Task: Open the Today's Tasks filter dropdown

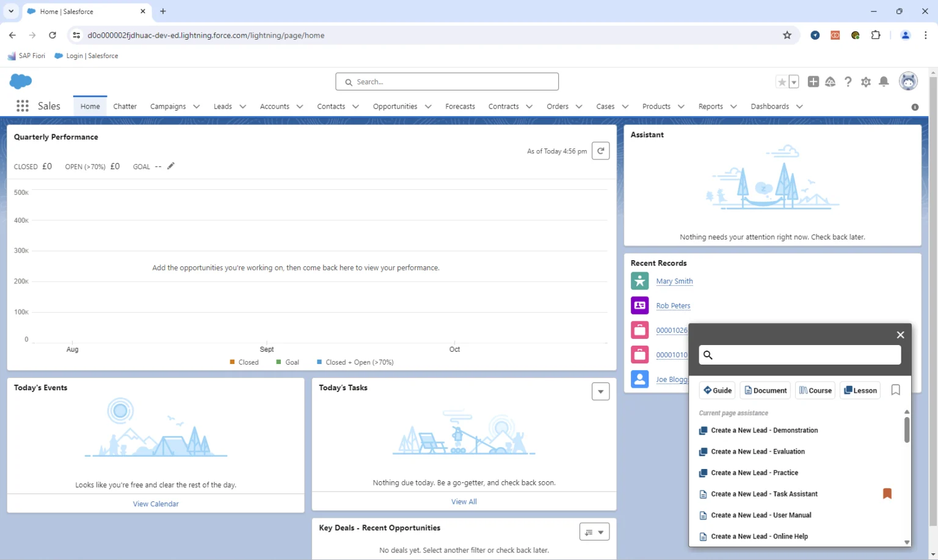Action: click(600, 391)
